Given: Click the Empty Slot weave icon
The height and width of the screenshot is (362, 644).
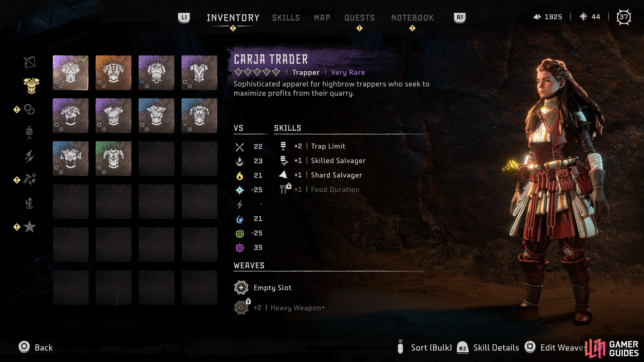Looking at the screenshot, I should coord(241,288).
